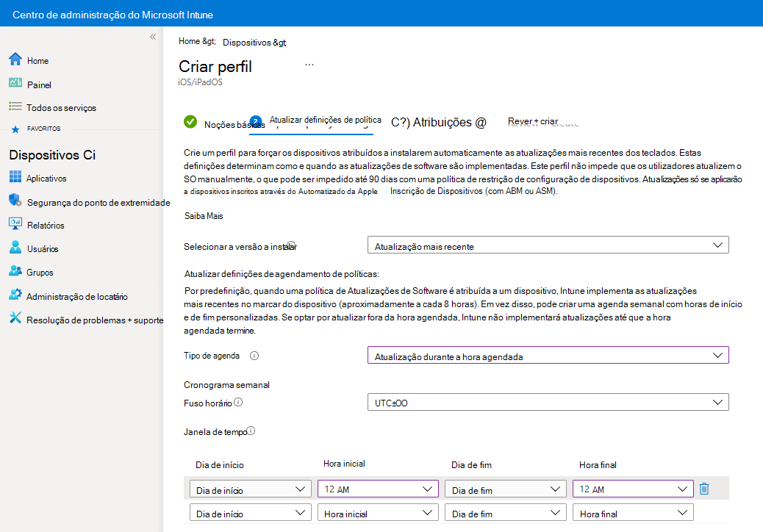Show the Janela de tempo info tooltip
Screen dimensions: 763x532
(x=251, y=431)
